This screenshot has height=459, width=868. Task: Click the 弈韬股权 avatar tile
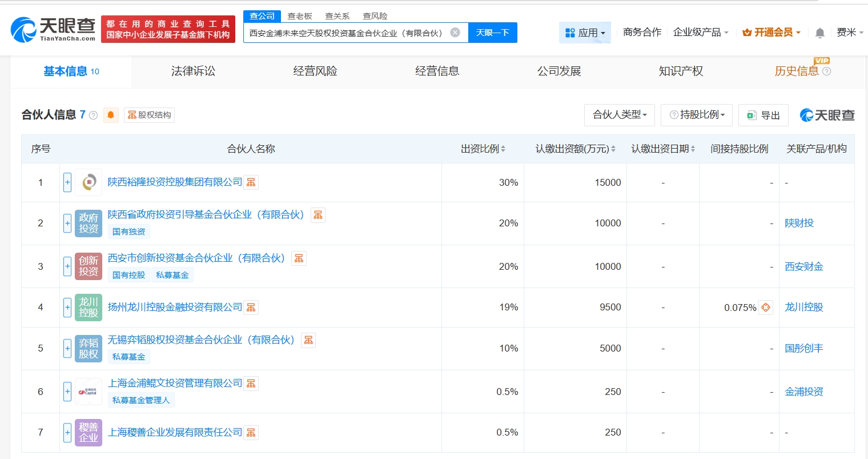point(89,349)
